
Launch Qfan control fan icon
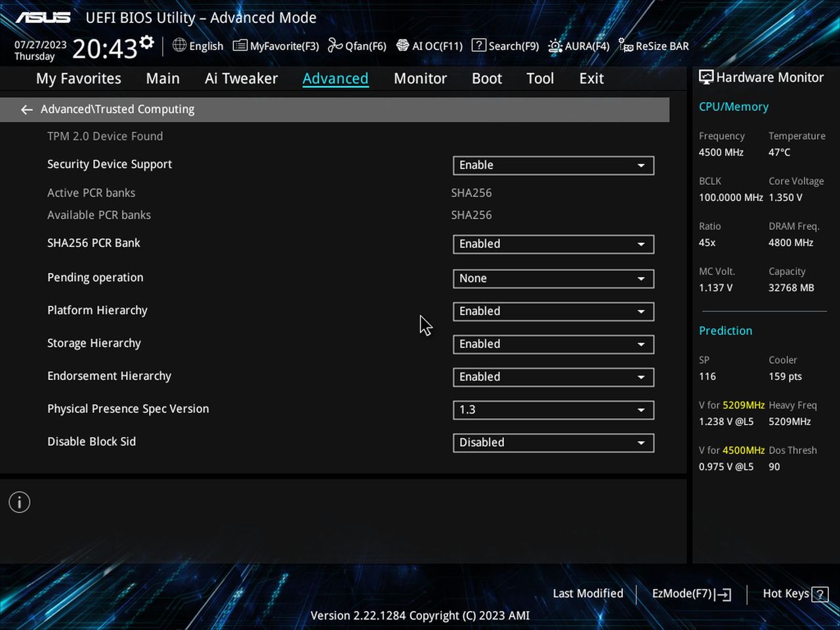[x=335, y=45]
